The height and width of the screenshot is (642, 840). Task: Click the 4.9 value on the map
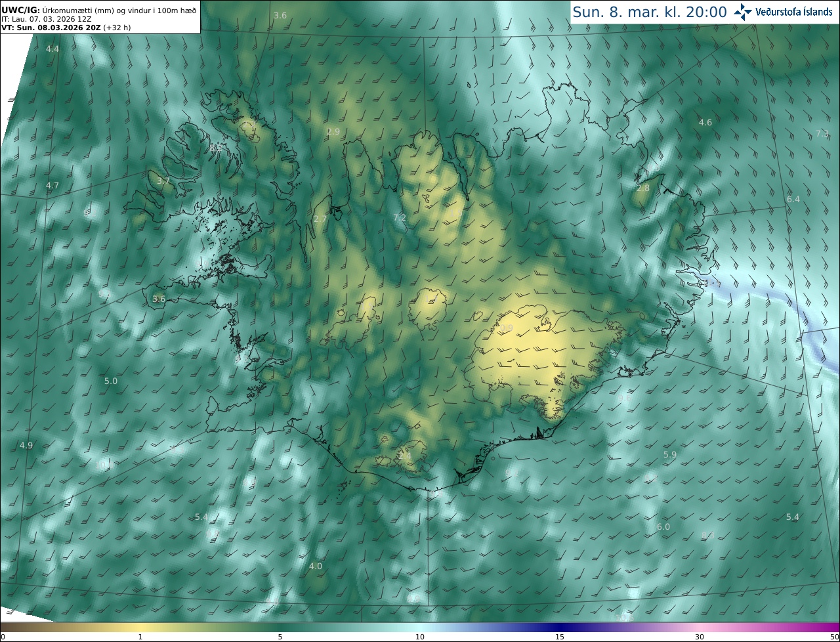(x=26, y=445)
